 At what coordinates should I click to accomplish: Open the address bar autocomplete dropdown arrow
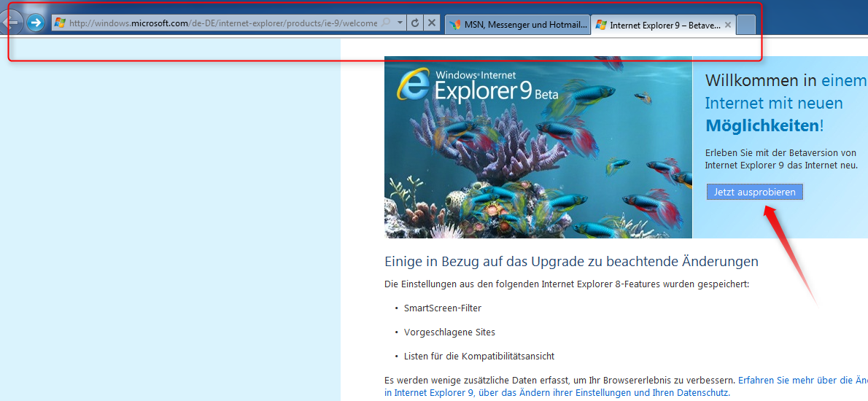point(400,23)
